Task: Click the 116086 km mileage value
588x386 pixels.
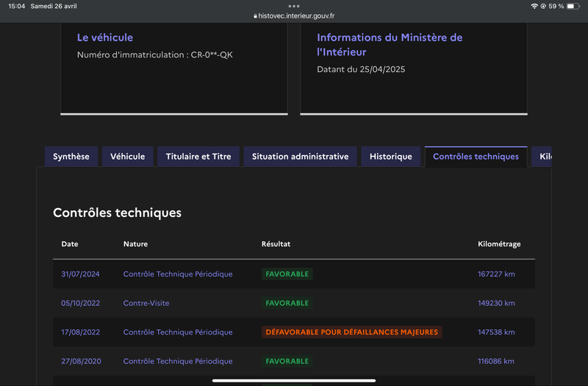Action: (x=495, y=361)
